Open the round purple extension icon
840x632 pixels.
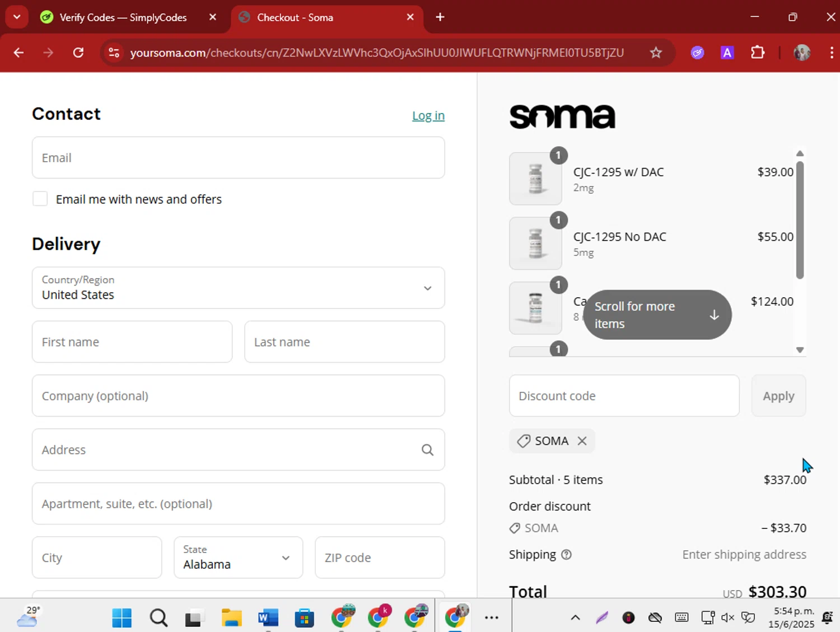(697, 53)
